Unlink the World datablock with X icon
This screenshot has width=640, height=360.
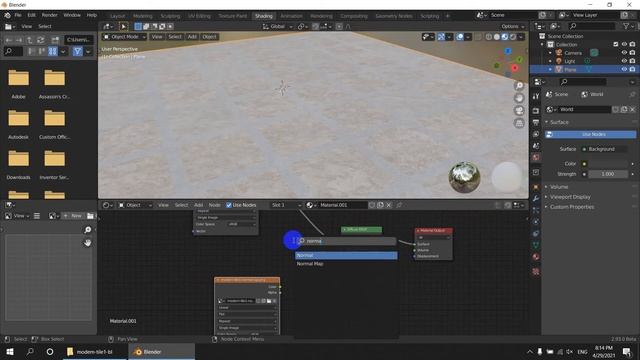point(632,109)
